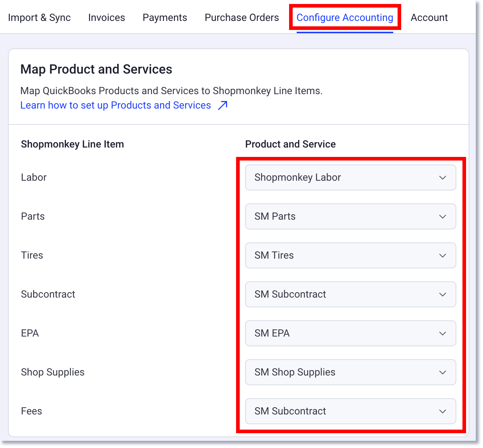Click the Fees line item label

point(32,411)
